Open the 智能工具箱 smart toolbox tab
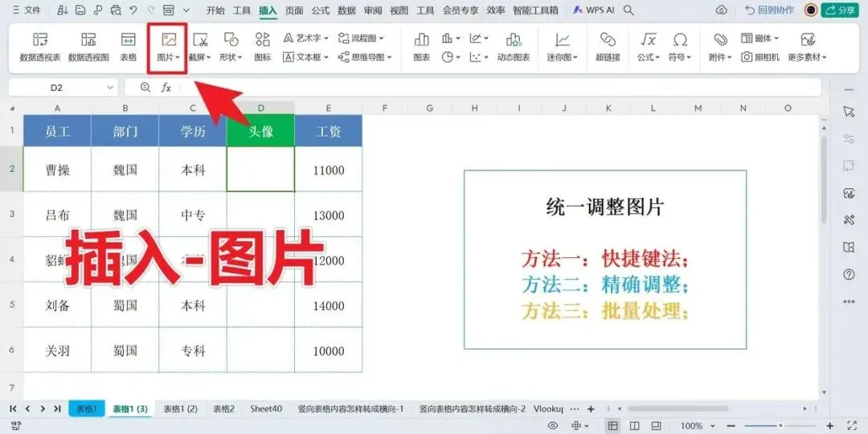 (x=535, y=10)
